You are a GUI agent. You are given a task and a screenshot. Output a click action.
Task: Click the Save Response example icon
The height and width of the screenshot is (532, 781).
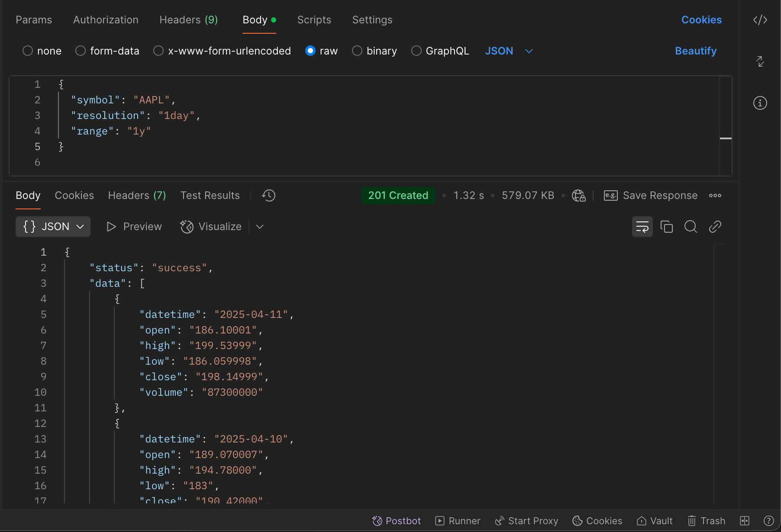(x=610, y=195)
